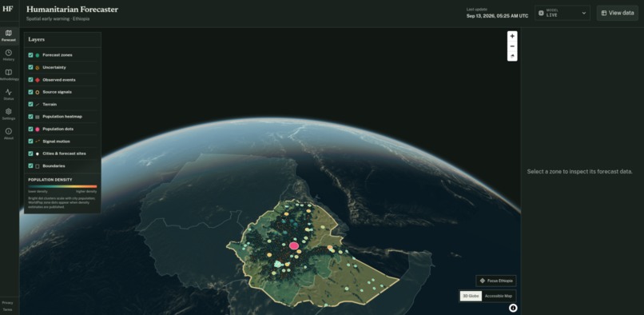Screen dimensions: 644x315
Task: Click the Cities & forecast sites icon
Action: (x=38, y=154)
